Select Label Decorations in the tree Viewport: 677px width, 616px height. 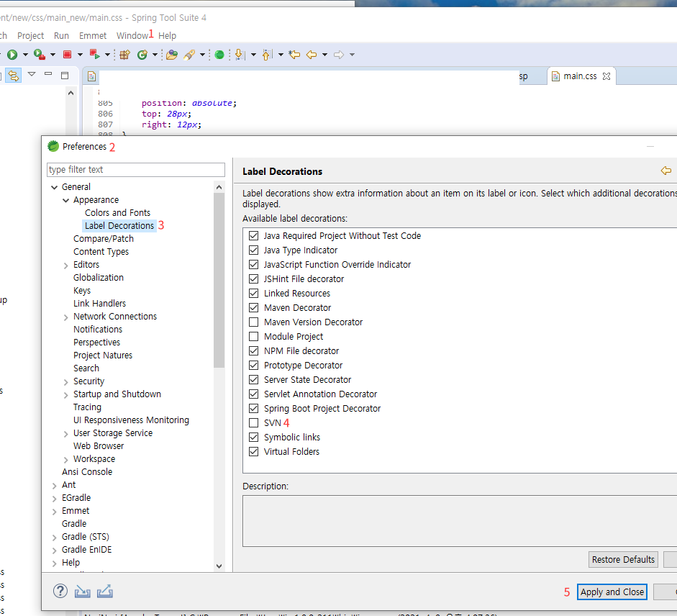119,225
